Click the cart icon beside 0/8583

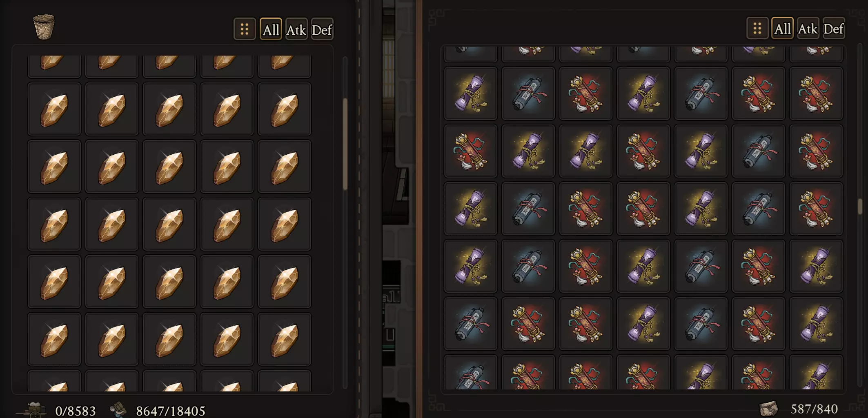coord(33,410)
